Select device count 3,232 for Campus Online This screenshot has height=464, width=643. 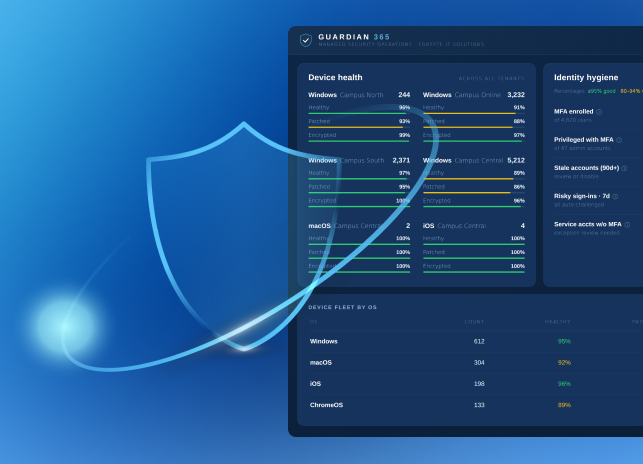(x=516, y=95)
